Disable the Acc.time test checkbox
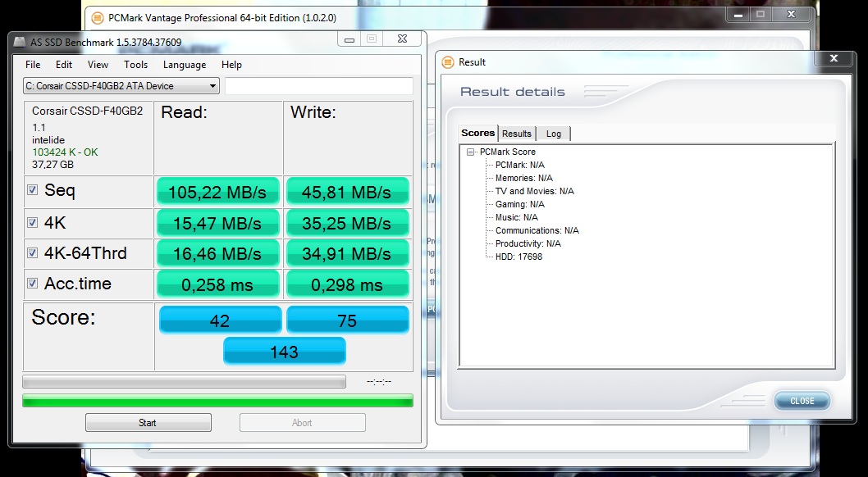The width and height of the screenshot is (868, 477). point(33,284)
